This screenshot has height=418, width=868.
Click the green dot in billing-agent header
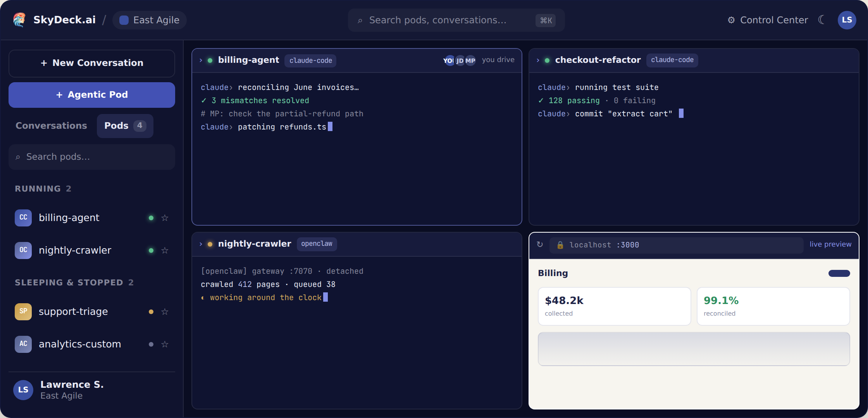coord(210,60)
